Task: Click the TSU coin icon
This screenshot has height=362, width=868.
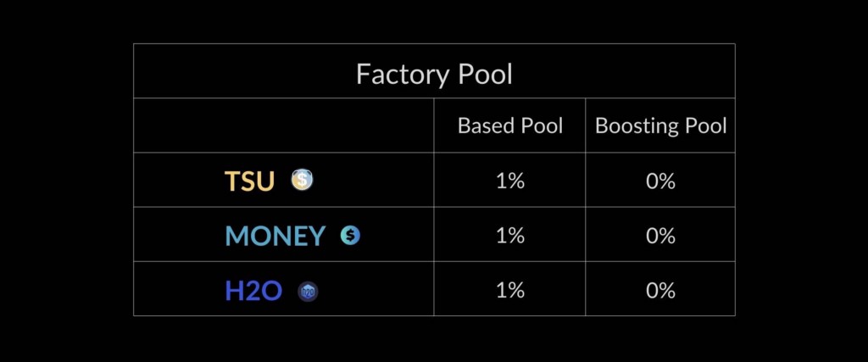Action: point(303,180)
